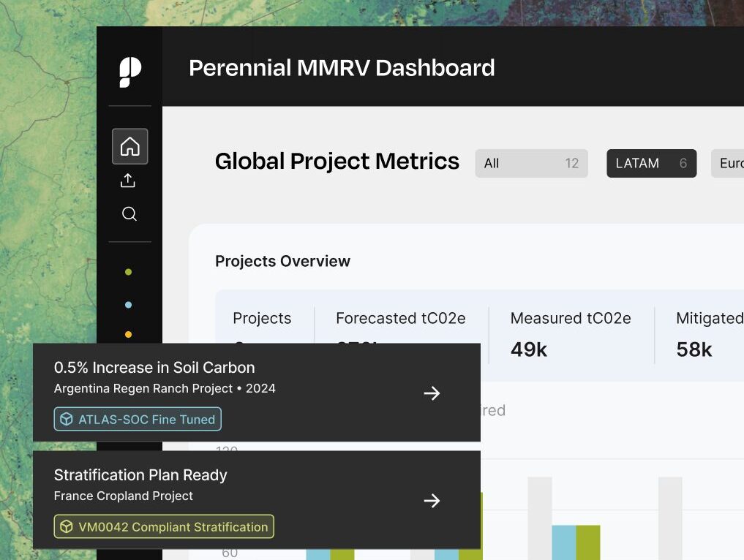Click arrow on Stratification Plan Ready card
Image resolution: width=744 pixels, height=560 pixels.
[x=432, y=501]
